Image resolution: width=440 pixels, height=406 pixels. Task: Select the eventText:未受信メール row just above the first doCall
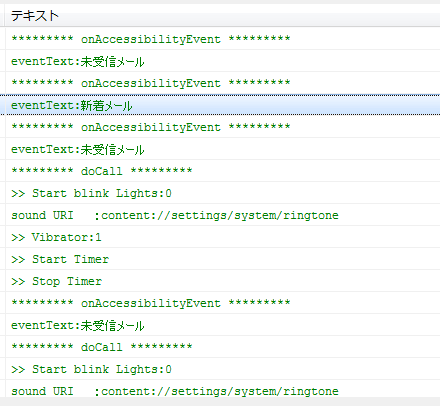(x=223, y=149)
